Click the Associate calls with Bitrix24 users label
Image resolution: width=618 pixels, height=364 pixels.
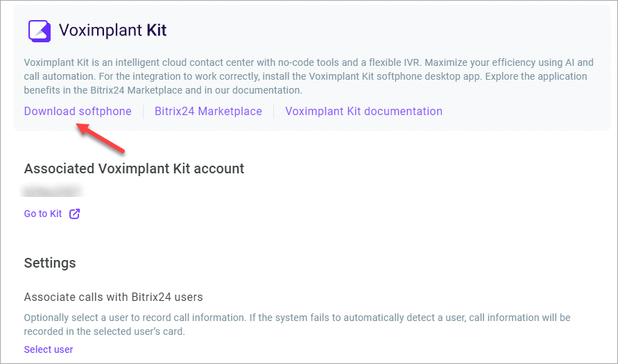pos(114,297)
